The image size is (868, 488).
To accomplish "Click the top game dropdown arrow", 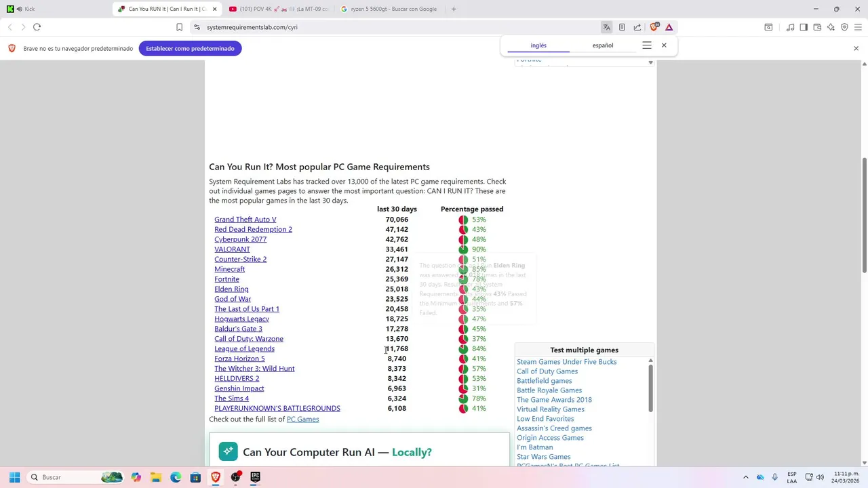I will [650, 62].
